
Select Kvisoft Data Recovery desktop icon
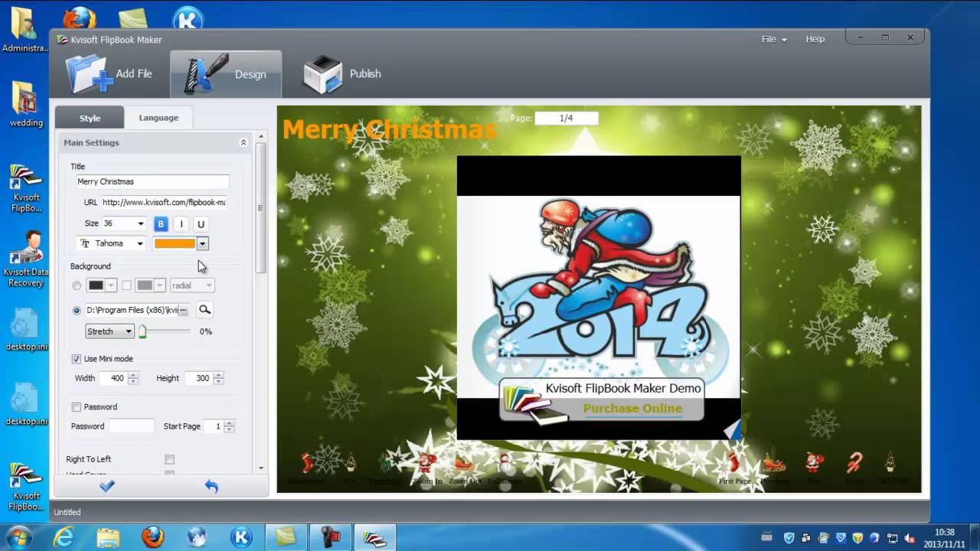(26, 259)
